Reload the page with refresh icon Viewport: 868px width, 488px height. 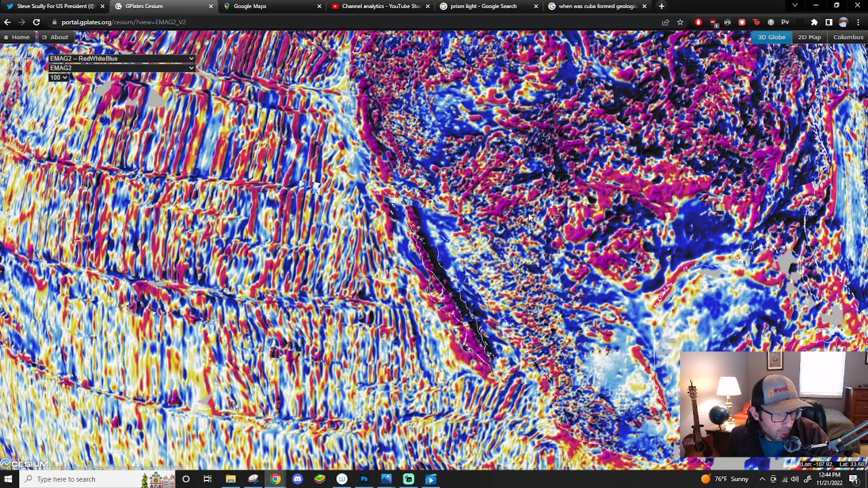click(x=37, y=22)
